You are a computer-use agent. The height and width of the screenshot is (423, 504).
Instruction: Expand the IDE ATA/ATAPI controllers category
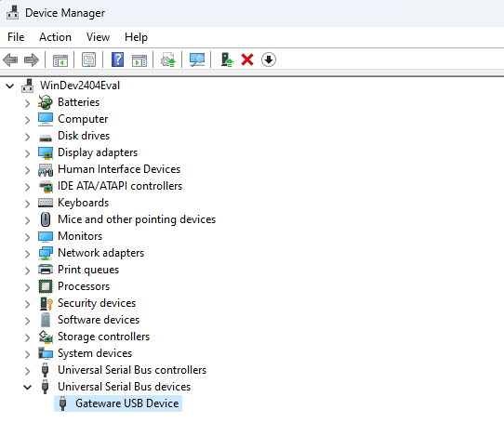27,187
